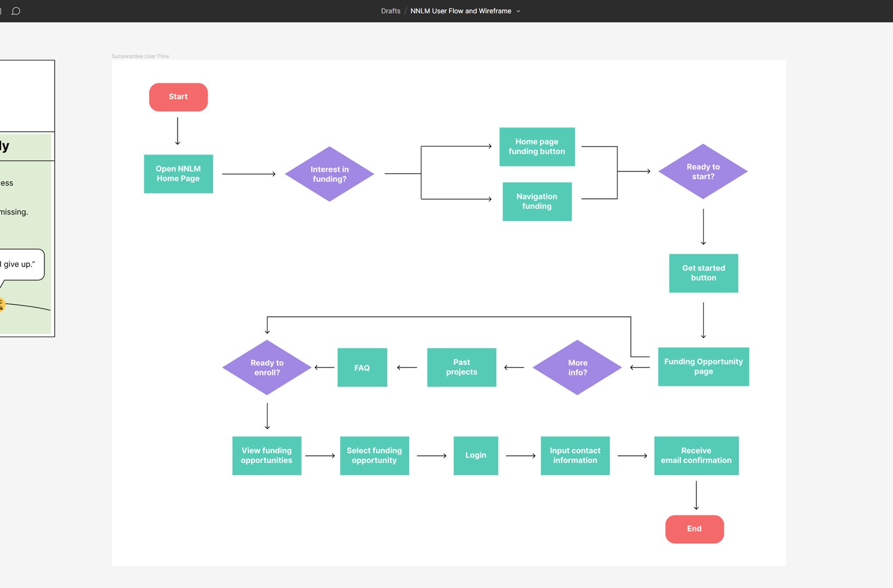The height and width of the screenshot is (588, 893).
Task: Select the Subawardee User Flow frame label
Action: pyautogui.click(x=140, y=56)
